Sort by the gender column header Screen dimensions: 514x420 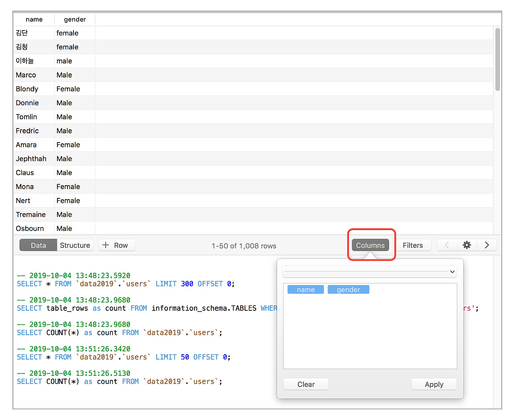coord(75,19)
